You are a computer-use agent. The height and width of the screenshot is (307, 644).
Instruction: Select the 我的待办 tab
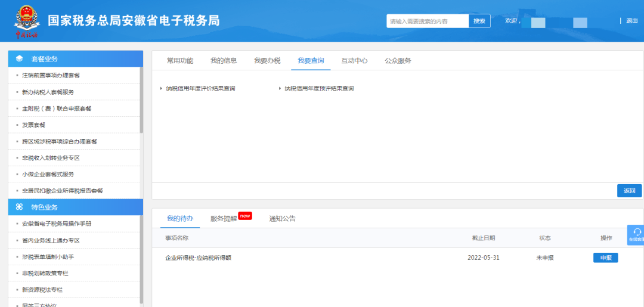point(180,218)
